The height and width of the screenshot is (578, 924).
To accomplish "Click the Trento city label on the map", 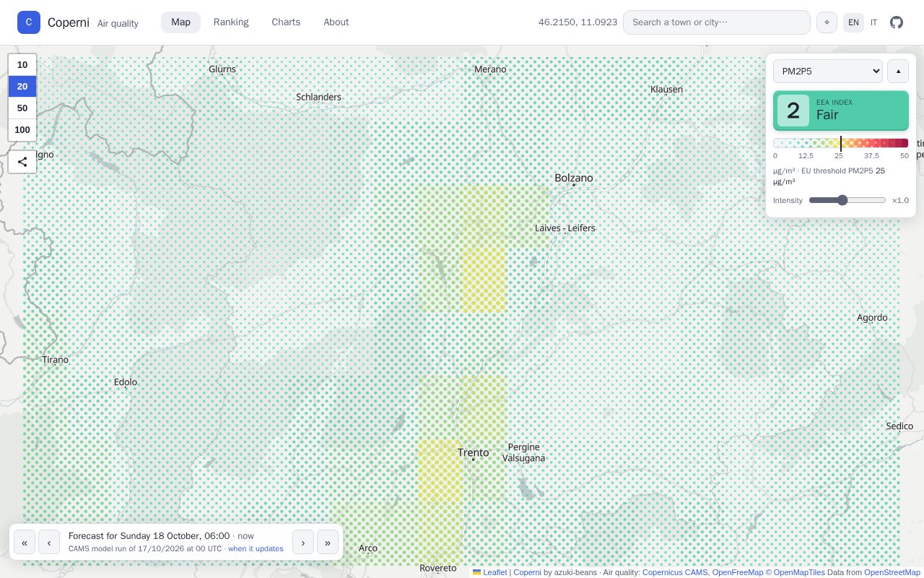I will click(x=473, y=453).
